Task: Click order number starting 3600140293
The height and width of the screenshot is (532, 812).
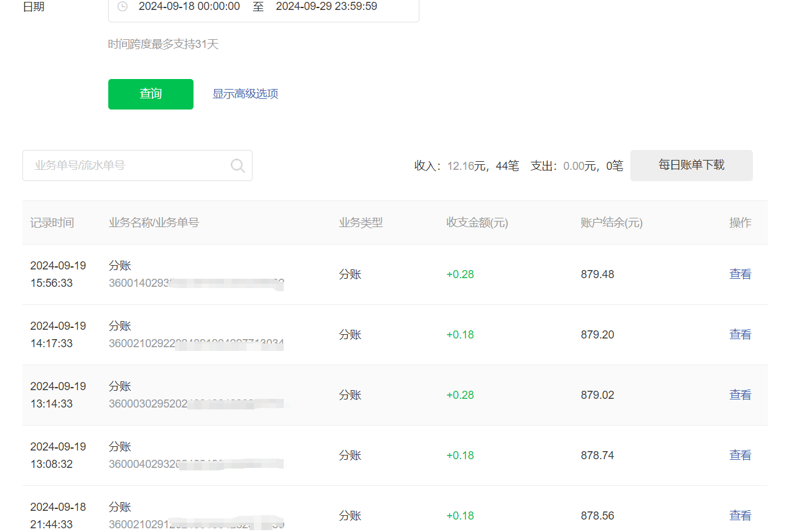Action: pyautogui.click(x=197, y=284)
